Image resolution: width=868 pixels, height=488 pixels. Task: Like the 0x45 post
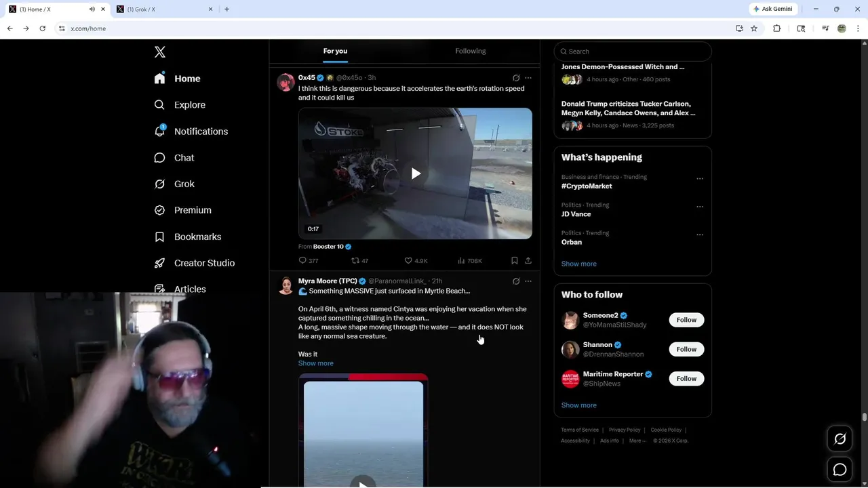tap(416, 260)
